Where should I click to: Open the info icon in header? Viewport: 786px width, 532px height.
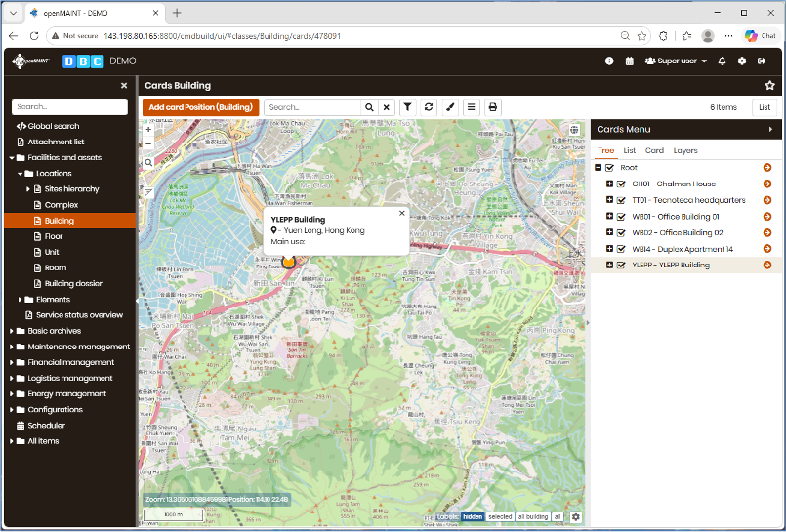(609, 61)
